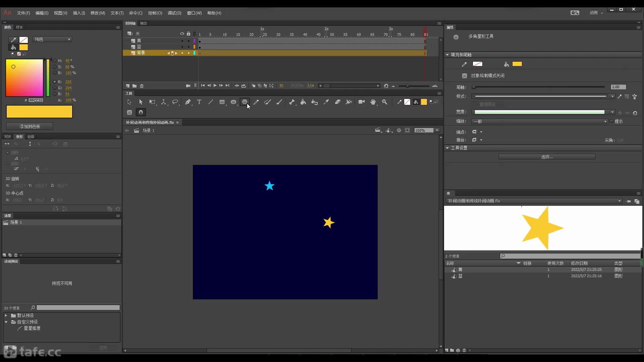Toggle Object Drawing mode in toolbar
Viewport: 644px width, 362px height.
(129, 112)
